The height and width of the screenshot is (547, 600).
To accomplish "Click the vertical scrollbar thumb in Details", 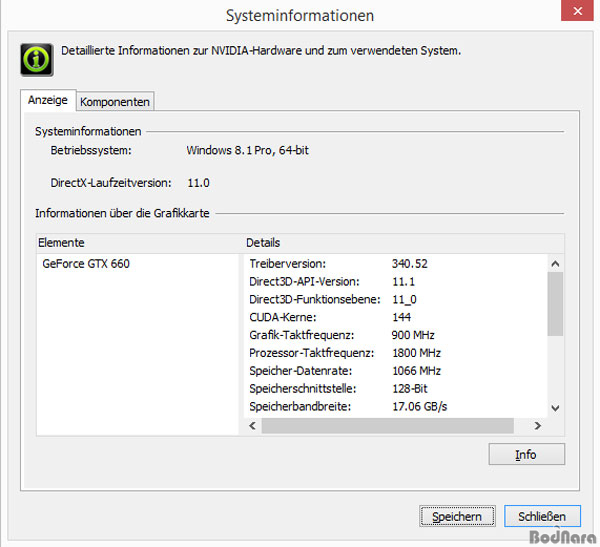I will click(x=555, y=304).
